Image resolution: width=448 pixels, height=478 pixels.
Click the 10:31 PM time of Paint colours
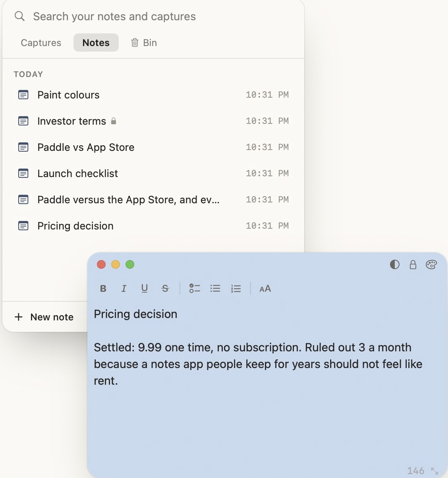point(267,95)
